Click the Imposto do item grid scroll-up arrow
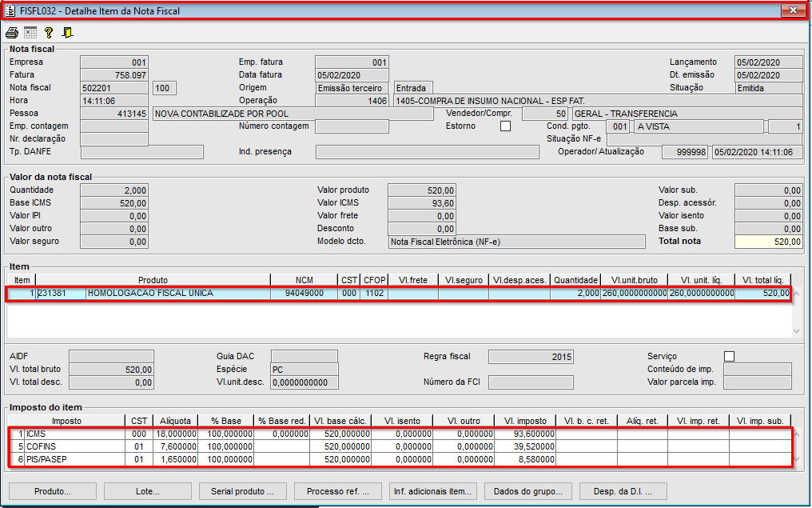Viewport: 812px width, 508px height. coord(797,434)
